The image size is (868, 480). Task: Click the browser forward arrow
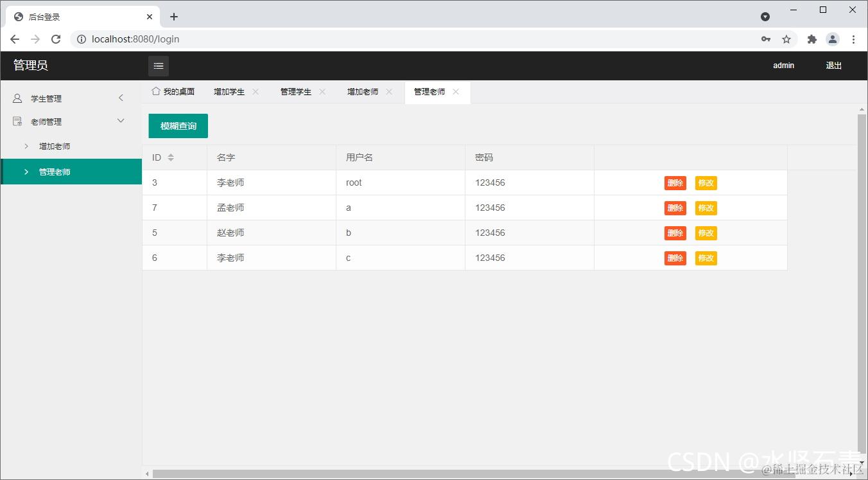[x=35, y=39]
